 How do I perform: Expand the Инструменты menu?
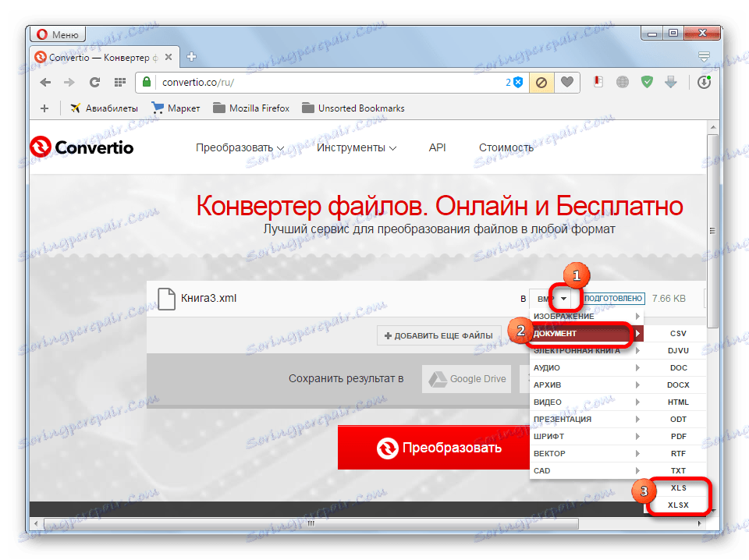coord(357,148)
